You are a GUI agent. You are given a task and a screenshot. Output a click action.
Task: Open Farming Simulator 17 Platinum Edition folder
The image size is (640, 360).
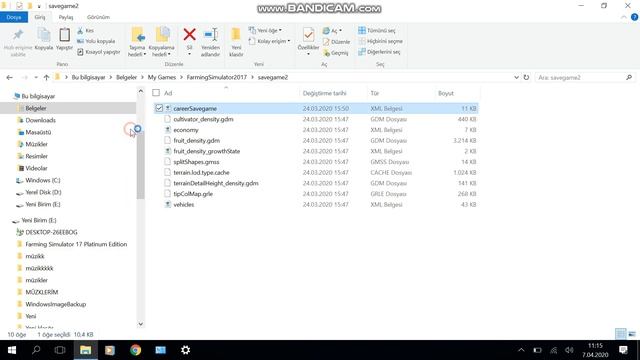76,244
